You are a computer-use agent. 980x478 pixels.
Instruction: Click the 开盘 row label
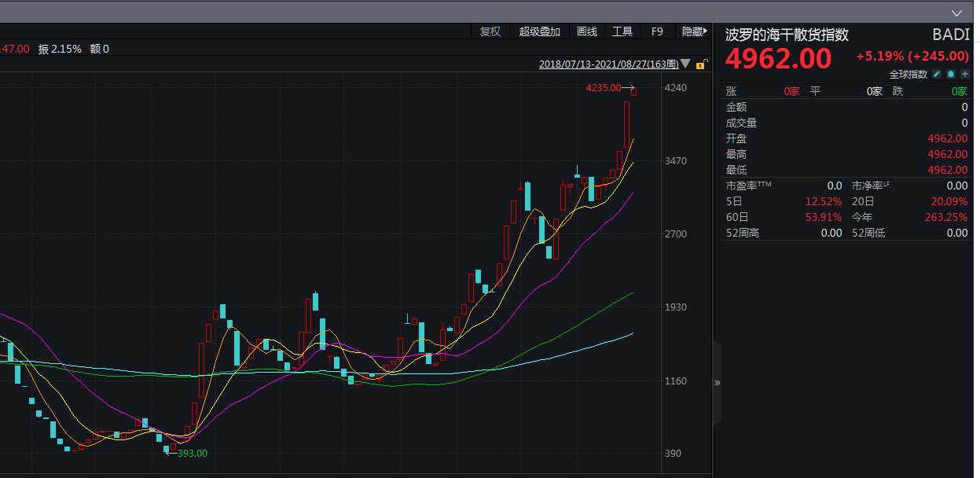click(x=736, y=138)
